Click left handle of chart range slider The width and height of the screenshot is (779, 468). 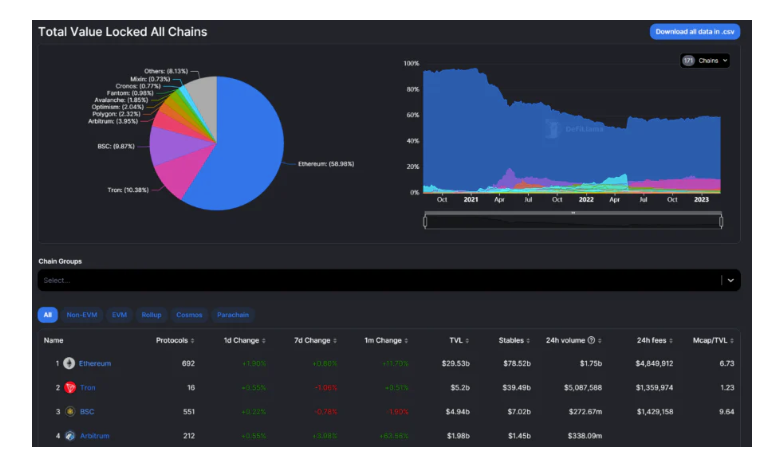click(425, 221)
